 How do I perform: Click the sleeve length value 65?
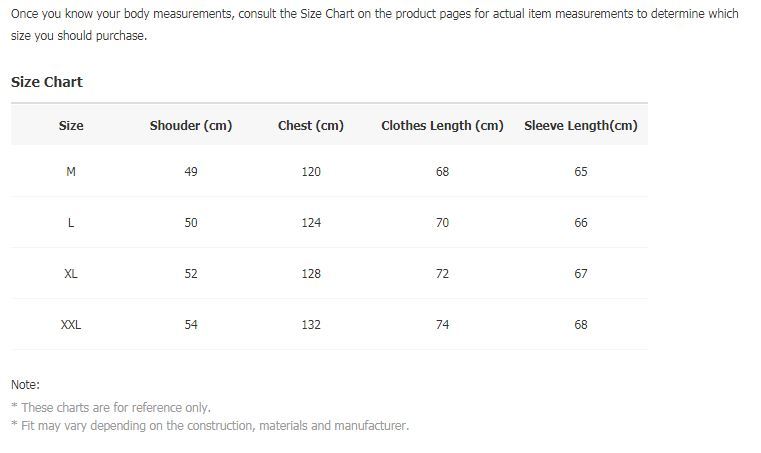pos(580,171)
